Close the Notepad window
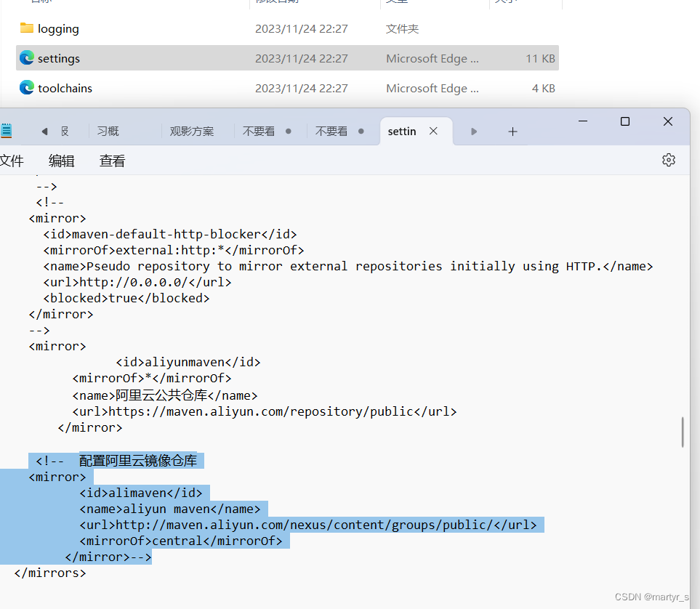The height and width of the screenshot is (609, 700). tap(668, 121)
